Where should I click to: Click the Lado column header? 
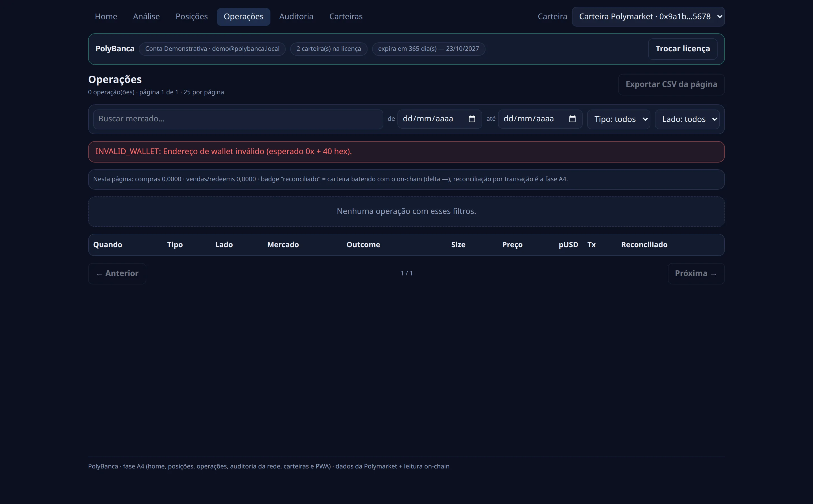224,245
